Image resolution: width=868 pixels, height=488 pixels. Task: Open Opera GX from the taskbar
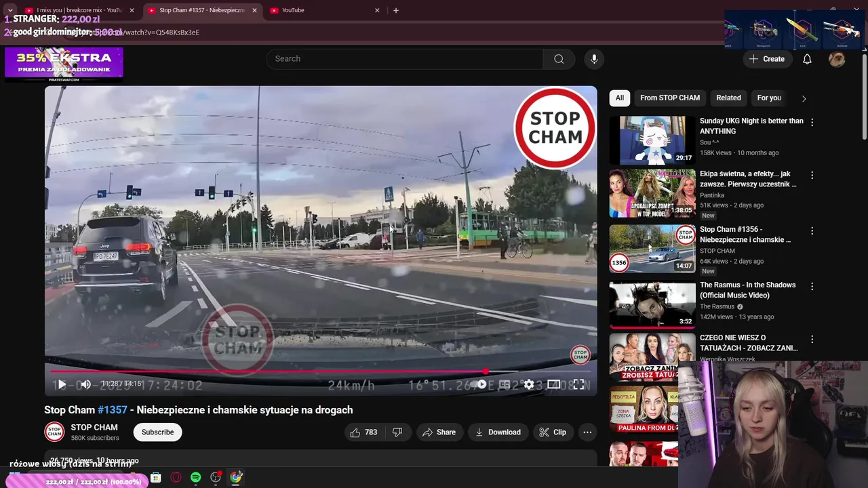[x=176, y=477]
